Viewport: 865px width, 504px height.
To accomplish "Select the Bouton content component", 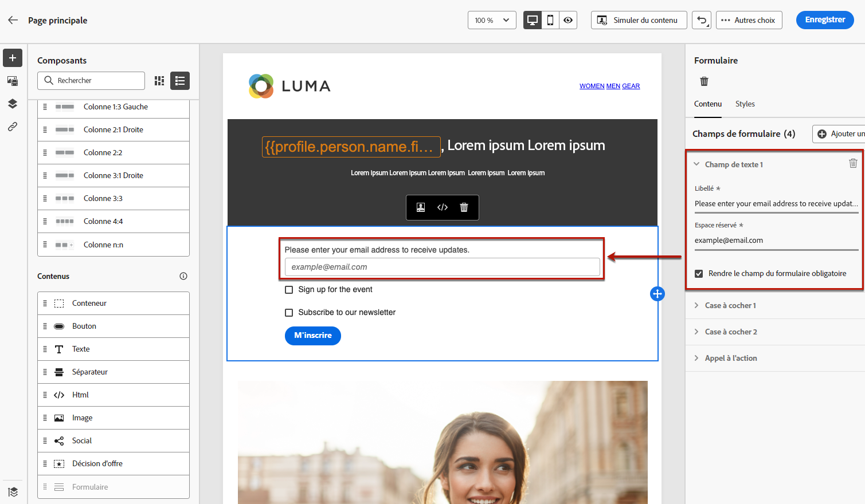I will (x=113, y=326).
